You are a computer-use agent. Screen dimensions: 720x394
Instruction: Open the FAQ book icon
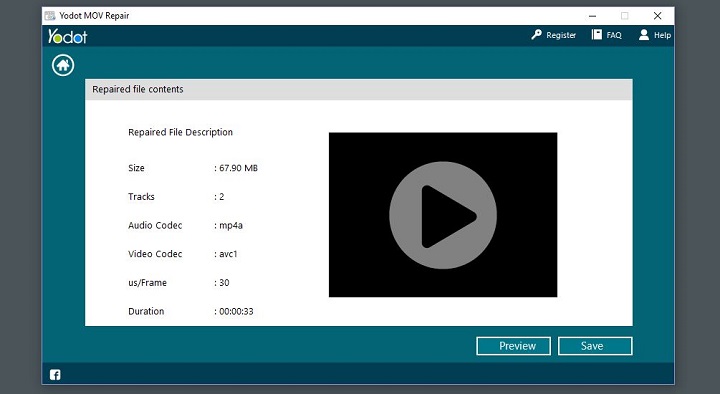click(596, 34)
